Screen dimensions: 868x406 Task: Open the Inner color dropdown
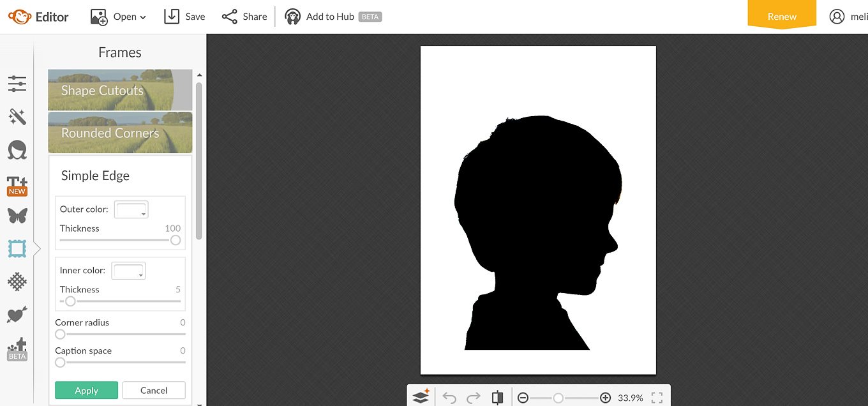(x=128, y=271)
